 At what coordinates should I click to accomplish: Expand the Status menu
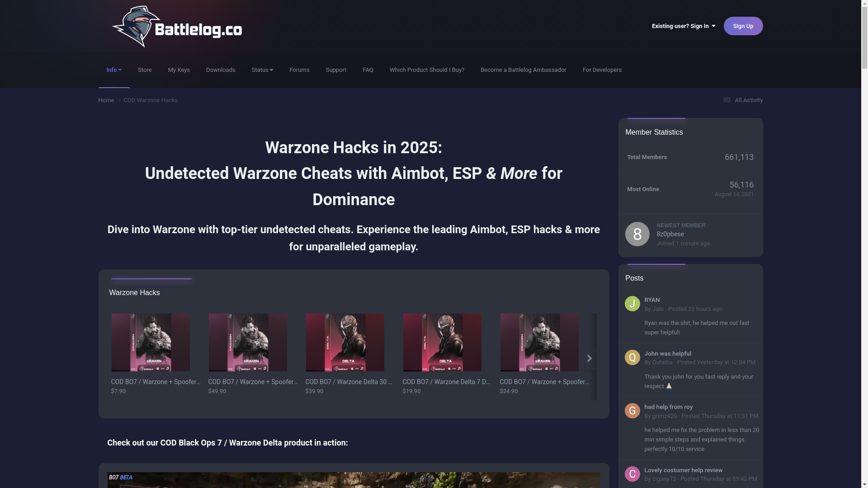click(x=262, y=70)
